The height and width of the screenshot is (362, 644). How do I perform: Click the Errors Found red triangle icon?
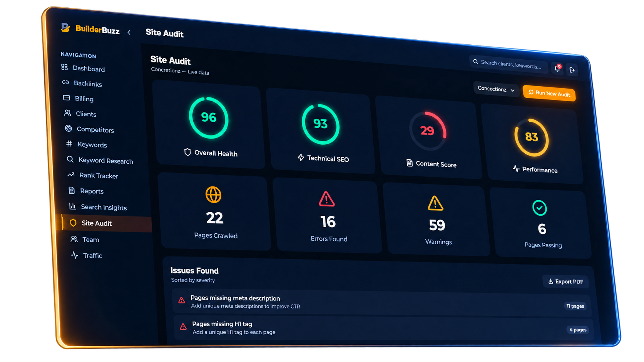(x=326, y=199)
